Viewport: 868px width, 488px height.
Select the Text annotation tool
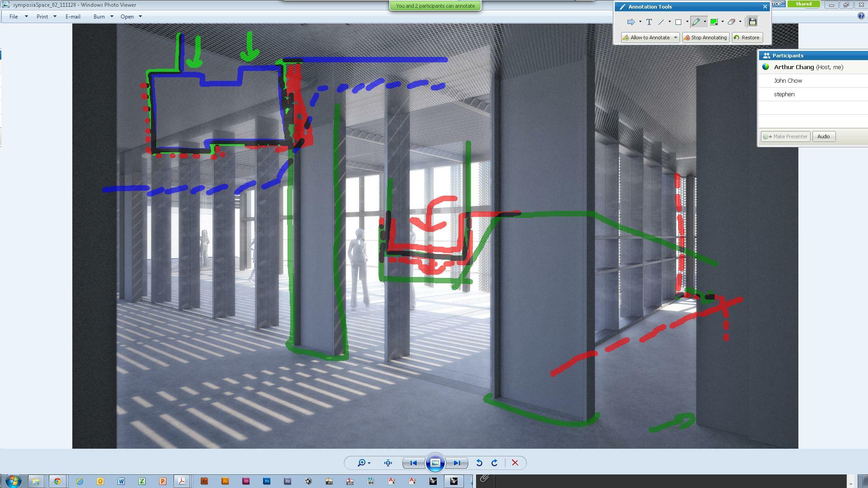coord(649,22)
